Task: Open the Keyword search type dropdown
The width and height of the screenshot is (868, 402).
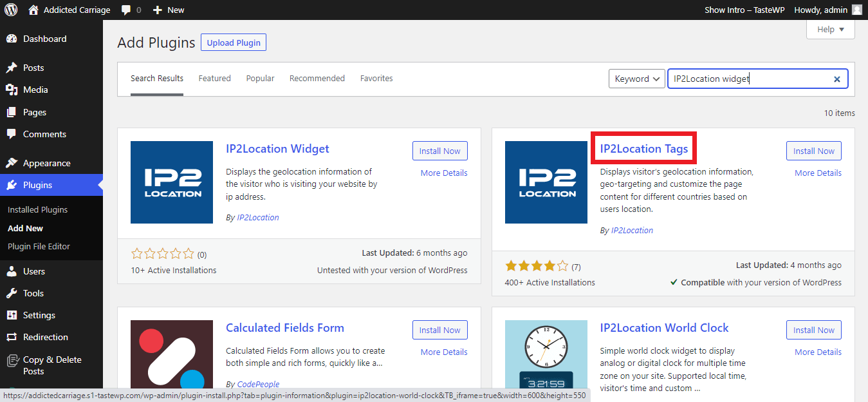Action: pos(636,79)
